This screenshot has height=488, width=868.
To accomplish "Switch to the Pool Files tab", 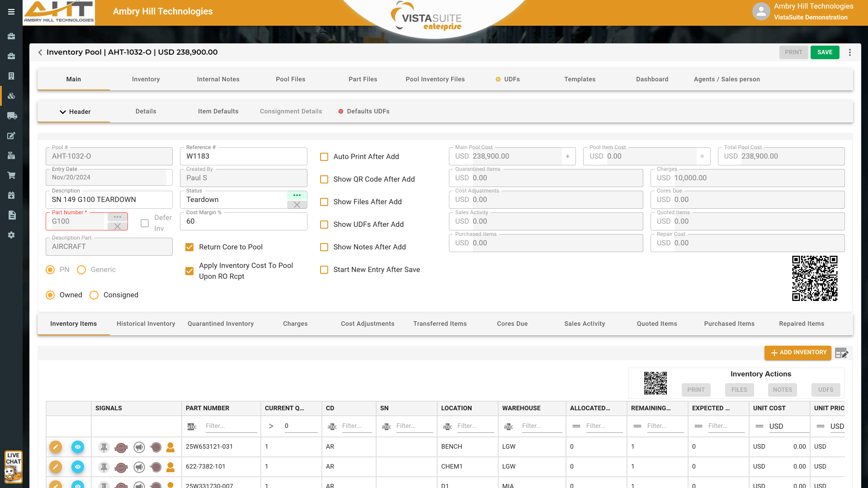I will coord(290,79).
